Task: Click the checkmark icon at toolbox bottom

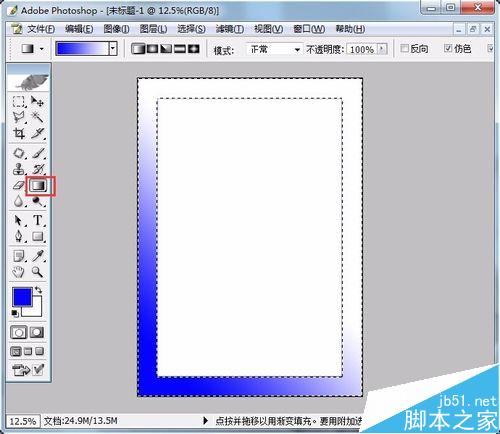Action: point(39,369)
